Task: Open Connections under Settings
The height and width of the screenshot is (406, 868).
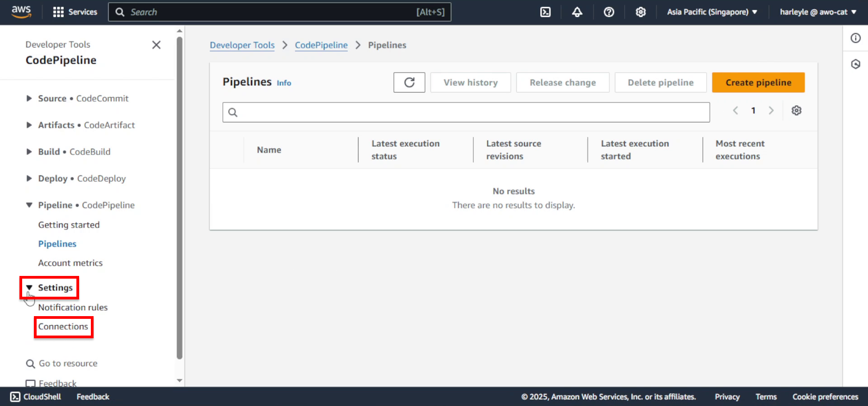Action: (x=63, y=327)
